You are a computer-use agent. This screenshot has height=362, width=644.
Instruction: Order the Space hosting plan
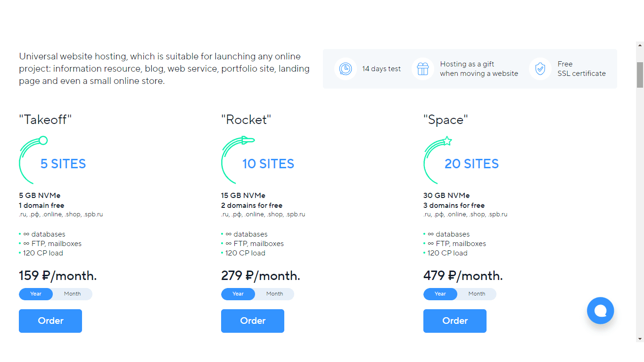(455, 321)
